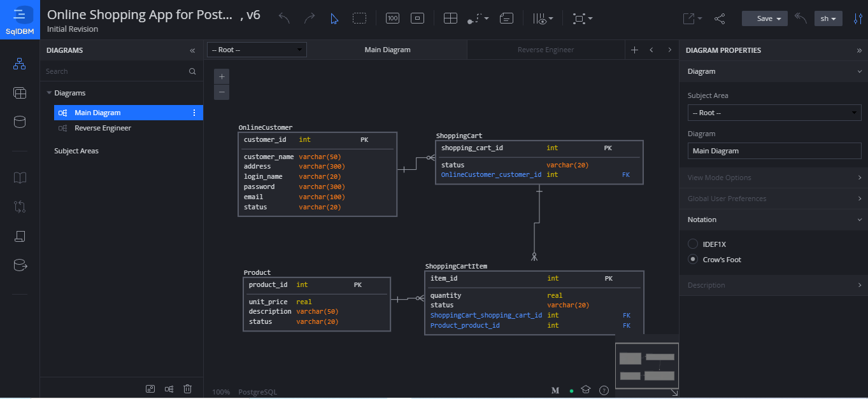
Task: Select the pointer cursor tool
Action: click(334, 18)
